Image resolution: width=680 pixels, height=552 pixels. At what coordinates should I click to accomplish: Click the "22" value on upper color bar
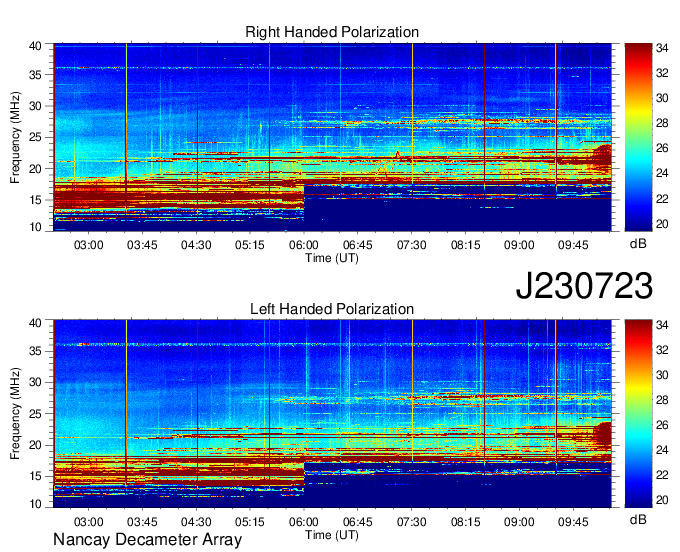click(x=662, y=199)
